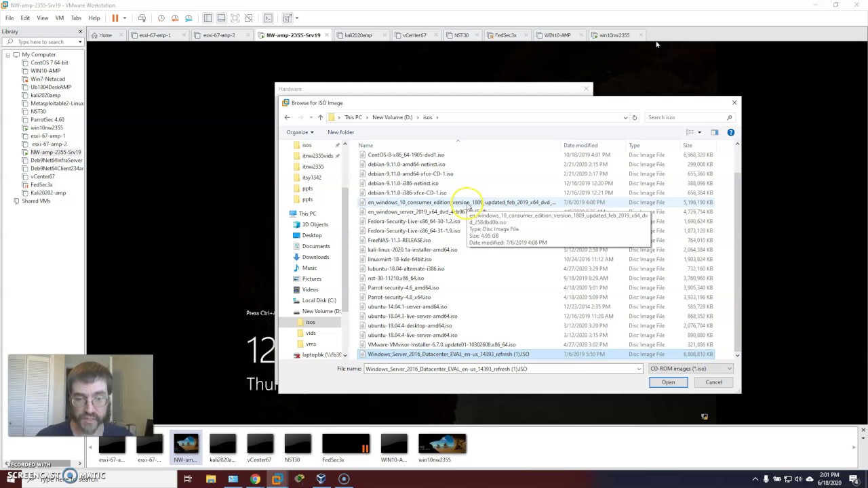Viewport: 868px width, 488px height.
Task: Select CentOS-8-x86_64-1905-dvd1.iso file
Action: pos(406,155)
